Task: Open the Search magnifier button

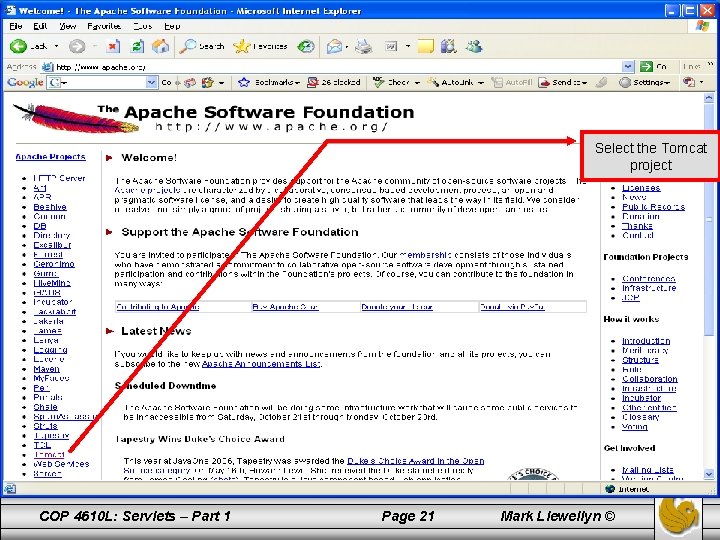Action: tap(202, 46)
